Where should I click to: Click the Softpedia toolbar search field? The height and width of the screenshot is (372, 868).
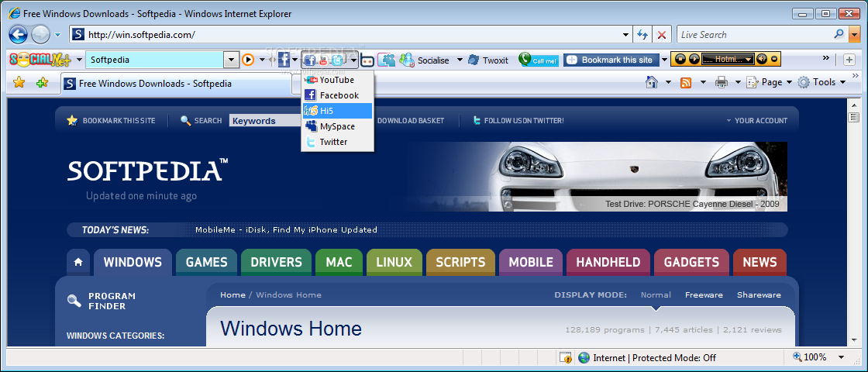pyautogui.click(x=154, y=60)
